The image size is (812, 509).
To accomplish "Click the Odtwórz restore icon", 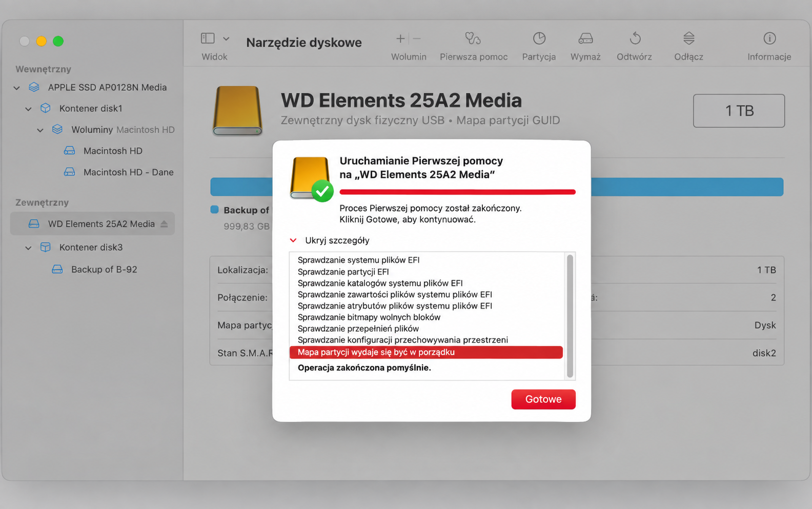I will click(x=635, y=38).
